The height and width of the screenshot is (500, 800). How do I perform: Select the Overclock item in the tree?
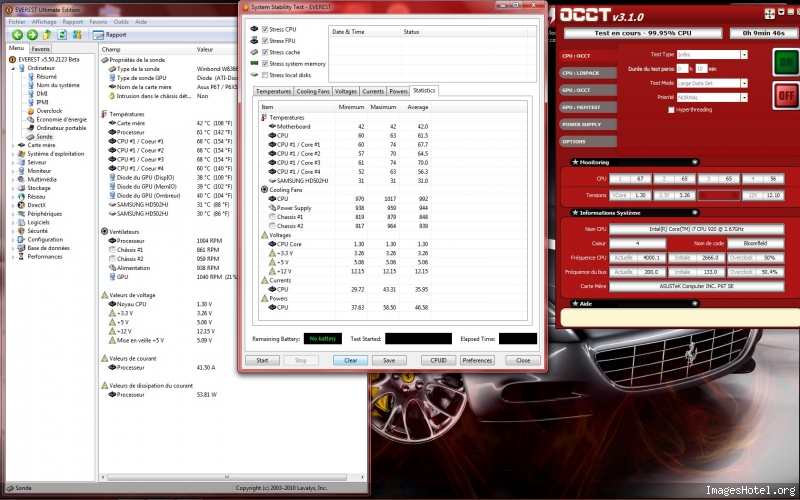click(50, 110)
